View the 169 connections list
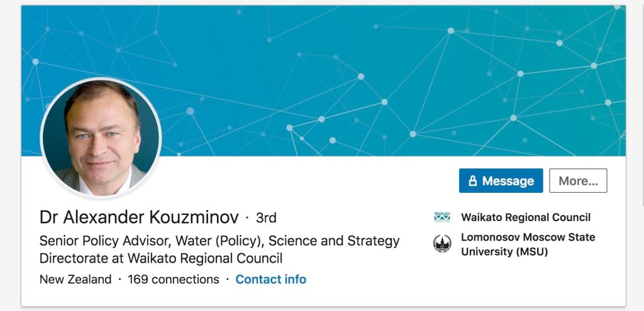 [x=174, y=279]
